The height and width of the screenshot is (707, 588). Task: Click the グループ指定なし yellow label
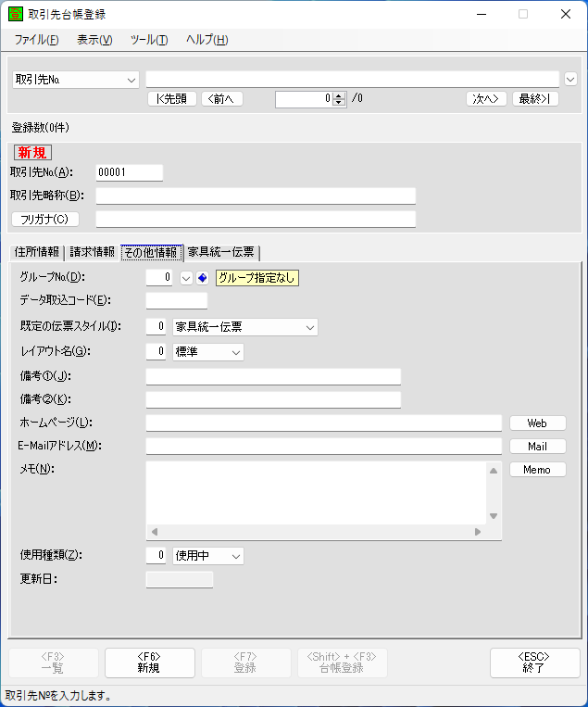tap(256, 278)
